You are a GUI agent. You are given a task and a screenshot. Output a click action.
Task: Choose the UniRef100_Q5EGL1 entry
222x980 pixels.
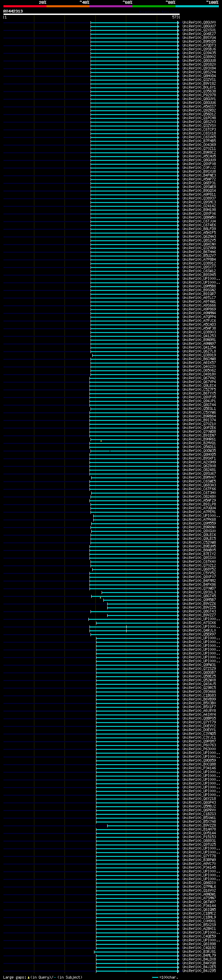(199, 408)
